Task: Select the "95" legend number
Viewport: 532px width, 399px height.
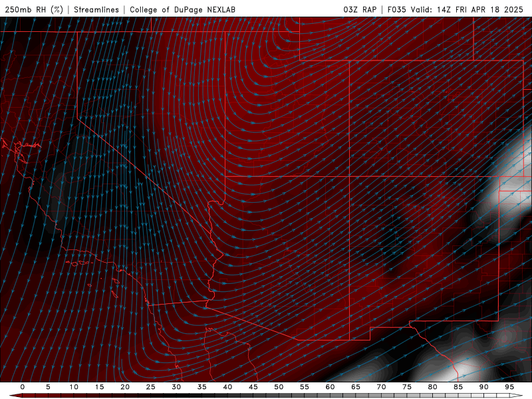Action: point(509,387)
